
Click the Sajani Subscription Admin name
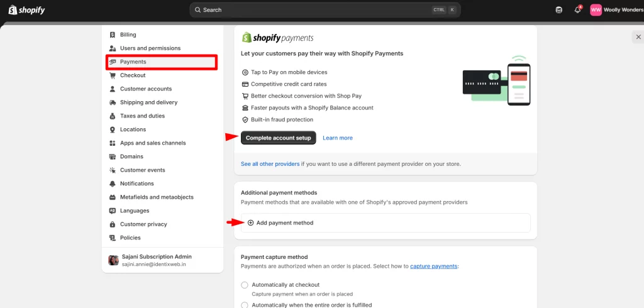157,256
